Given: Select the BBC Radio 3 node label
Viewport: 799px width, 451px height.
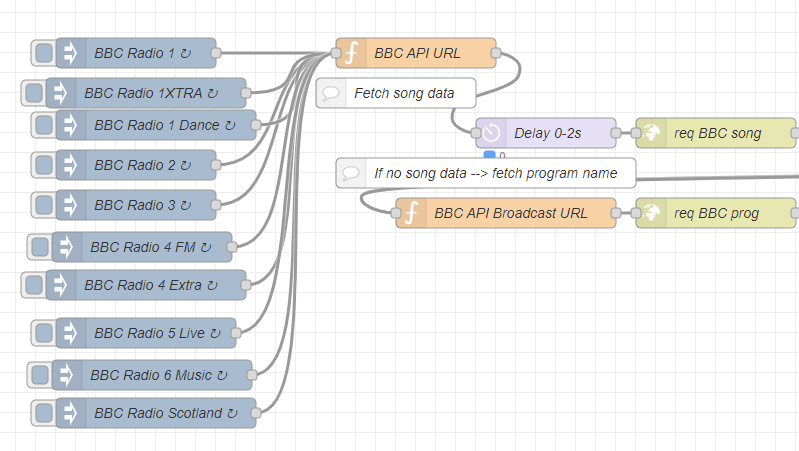Looking at the screenshot, I should pyautogui.click(x=143, y=205).
